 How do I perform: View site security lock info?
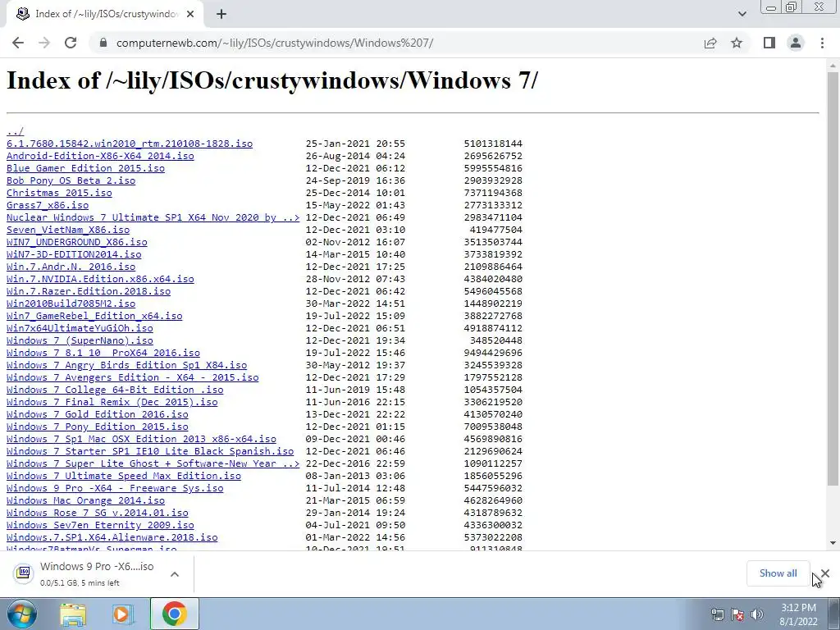(103, 43)
